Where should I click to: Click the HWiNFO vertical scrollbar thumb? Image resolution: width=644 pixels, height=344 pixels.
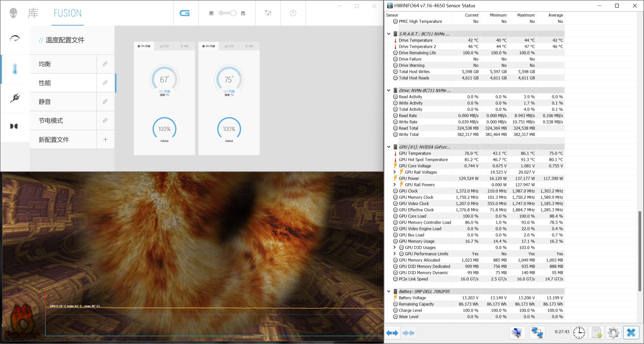(640, 251)
